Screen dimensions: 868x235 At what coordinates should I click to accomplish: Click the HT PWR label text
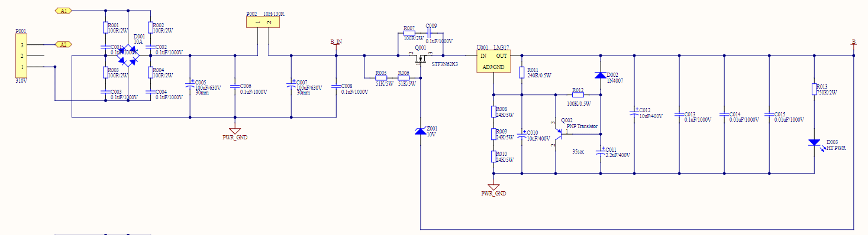(x=836, y=148)
